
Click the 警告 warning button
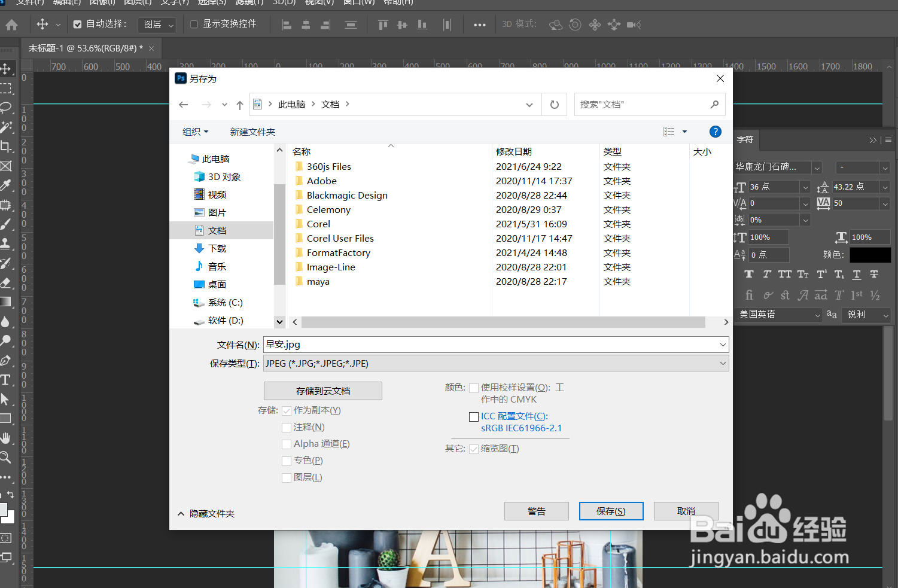[x=537, y=511]
